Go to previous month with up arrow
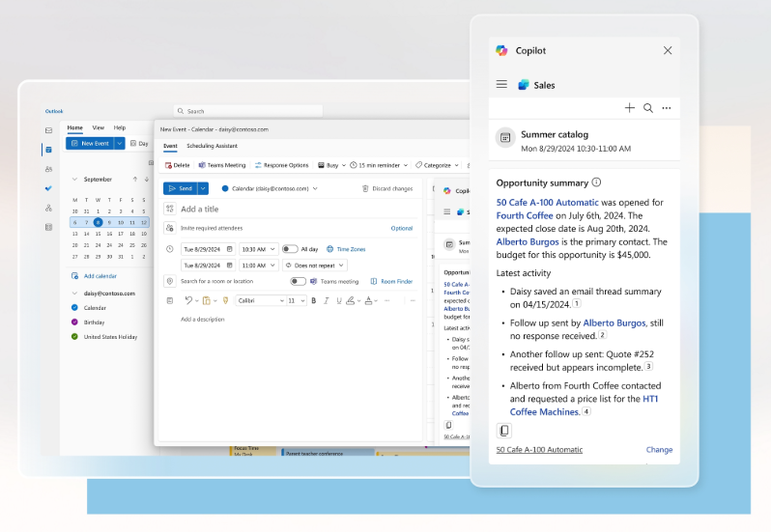Viewport: 771px width, 532px height. [134, 180]
